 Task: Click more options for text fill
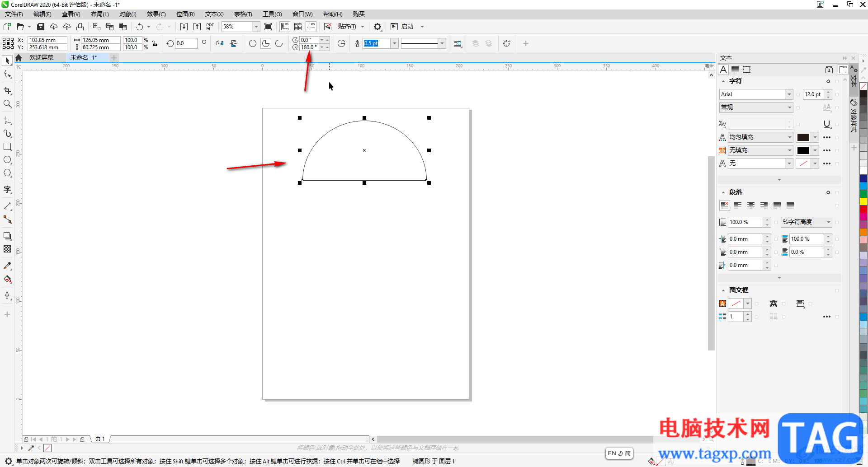(x=827, y=137)
